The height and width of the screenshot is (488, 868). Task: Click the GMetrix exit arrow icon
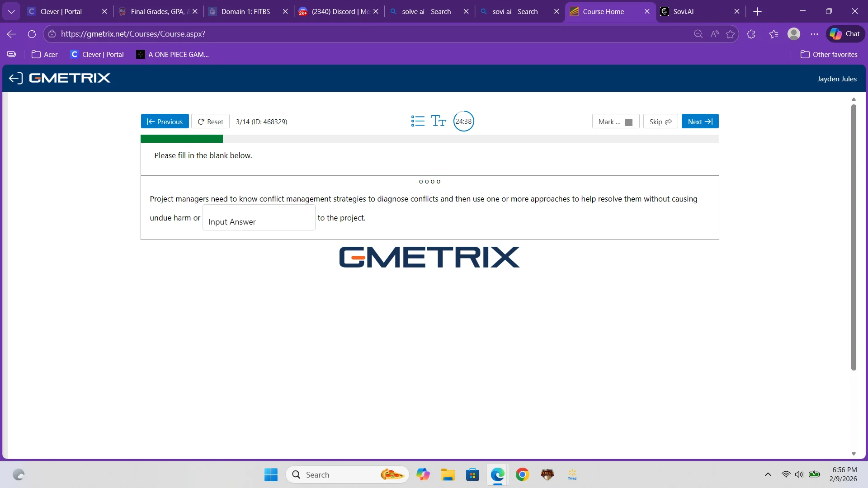(15, 78)
